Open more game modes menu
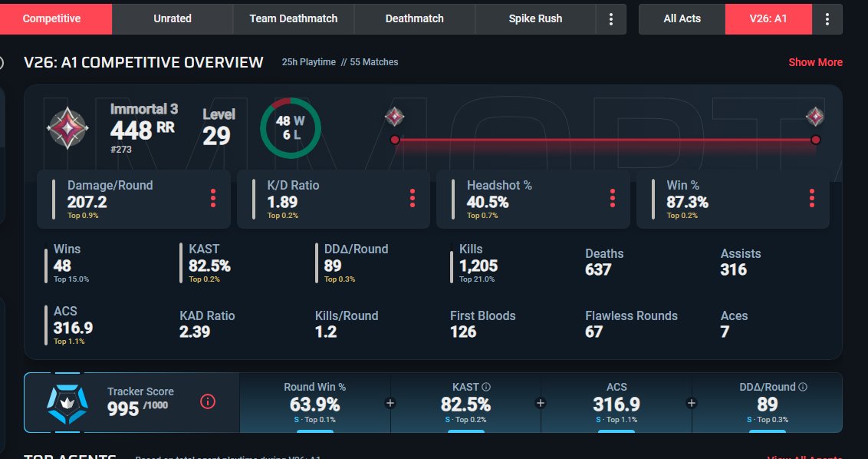Image resolution: width=868 pixels, height=459 pixels. pyautogui.click(x=611, y=19)
